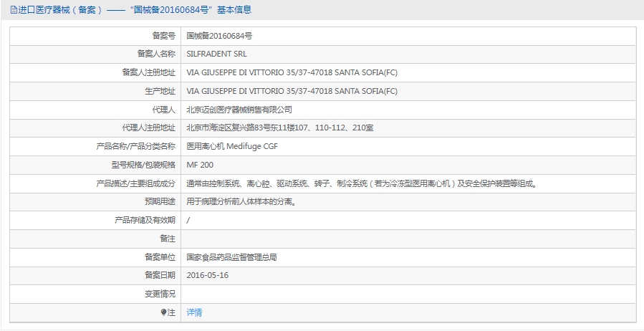Click the 代理人注册地址 label

[x=149, y=128]
